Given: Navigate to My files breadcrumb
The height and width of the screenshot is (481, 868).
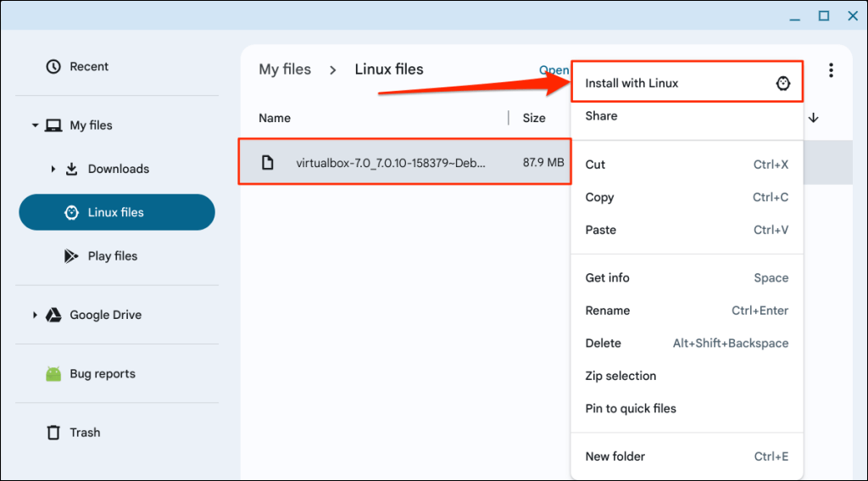Looking at the screenshot, I should pos(285,70).
